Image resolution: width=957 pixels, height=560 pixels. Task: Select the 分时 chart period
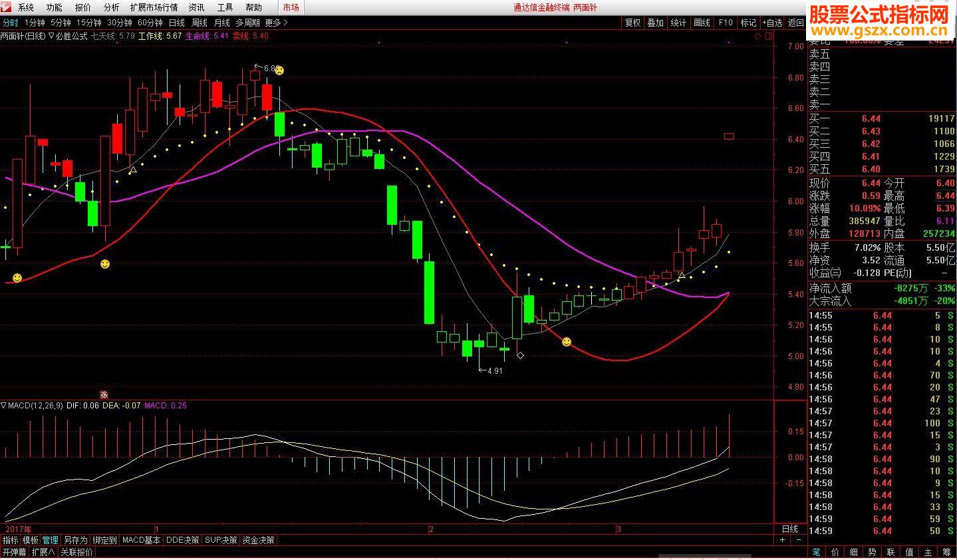(11, 23)
